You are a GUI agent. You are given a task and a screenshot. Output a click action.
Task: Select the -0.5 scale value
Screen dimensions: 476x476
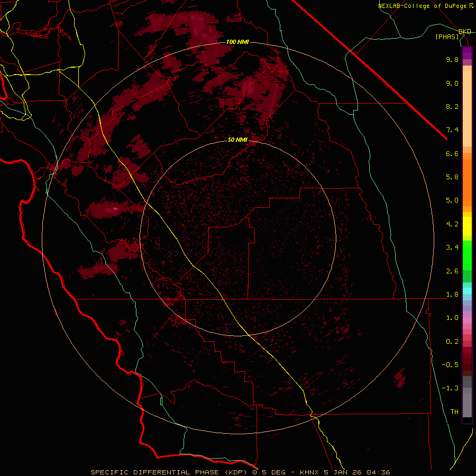click(450, 365)
